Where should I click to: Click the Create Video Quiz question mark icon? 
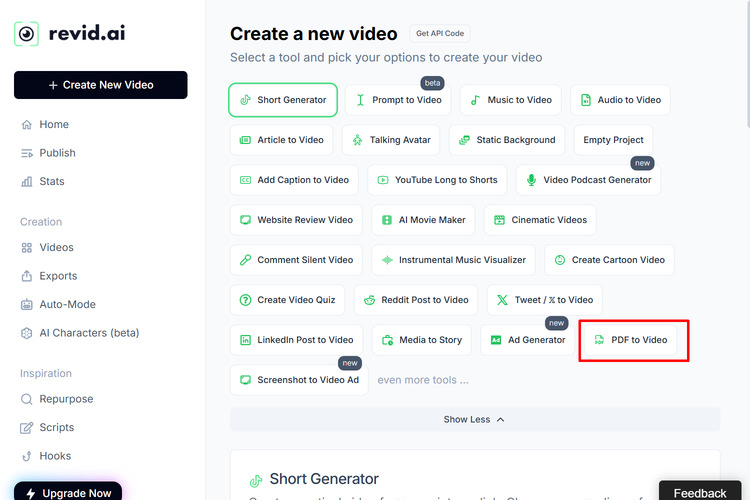point(245,300)
